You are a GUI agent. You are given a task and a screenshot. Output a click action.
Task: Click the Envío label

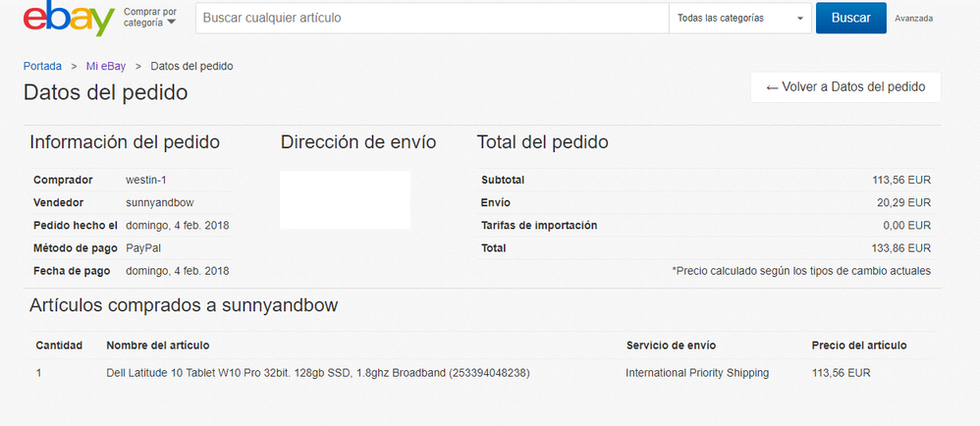click(496, 202)
